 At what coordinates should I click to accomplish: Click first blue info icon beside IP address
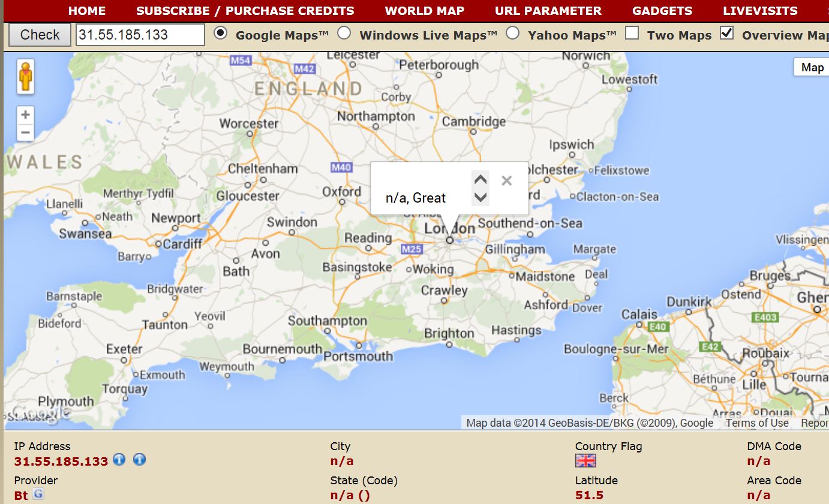[119, 460]
